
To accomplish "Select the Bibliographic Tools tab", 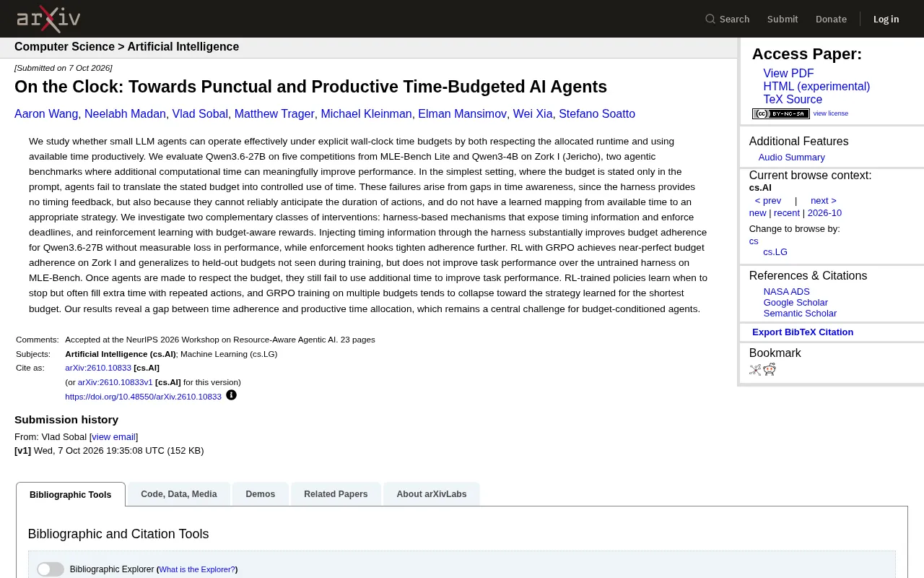I will tap(71, 495).
